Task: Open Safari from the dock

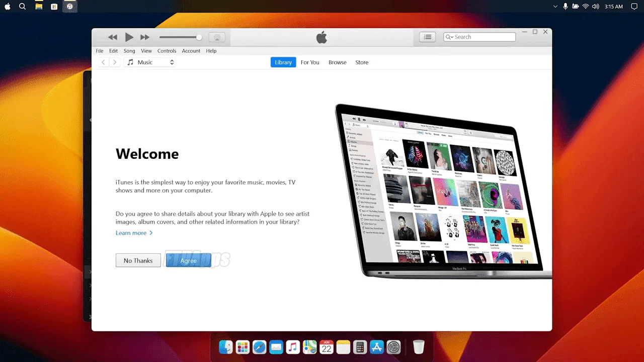Action: click(x=259, y=347)
